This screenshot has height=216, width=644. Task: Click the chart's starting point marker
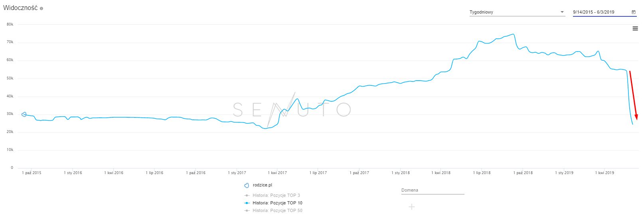(24, 114)
